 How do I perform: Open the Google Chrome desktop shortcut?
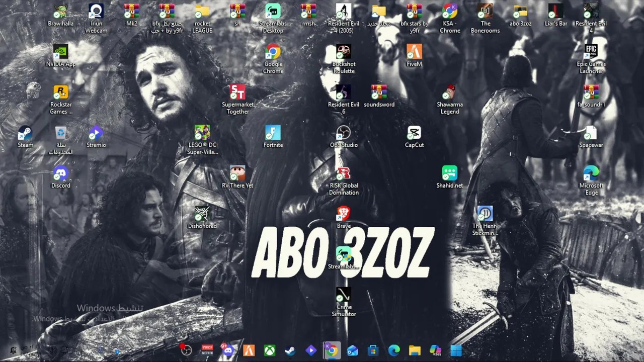coord(273,59)
